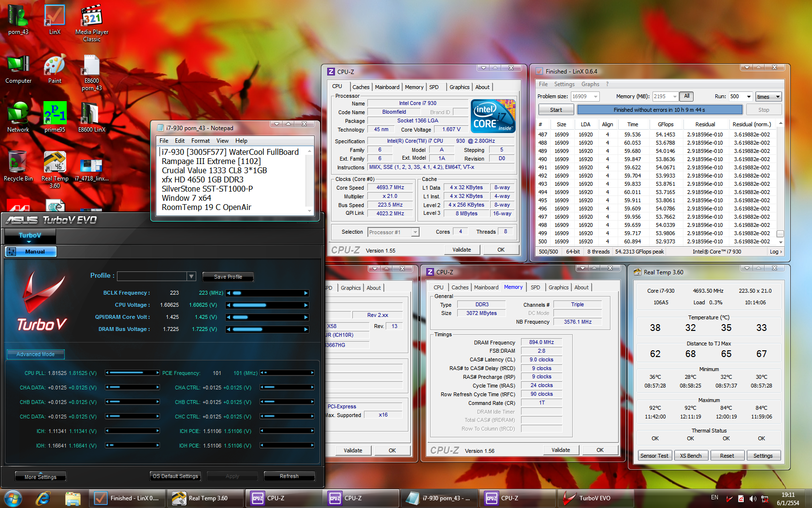Launch Paint from the desktop
The image size is (812, 508).
point(55,69)
